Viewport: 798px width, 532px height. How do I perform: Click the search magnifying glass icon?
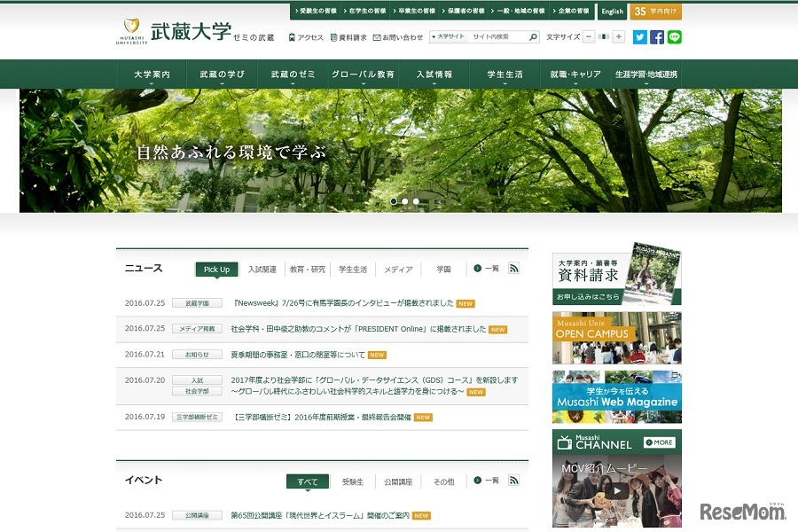click(x=532, y=37)
